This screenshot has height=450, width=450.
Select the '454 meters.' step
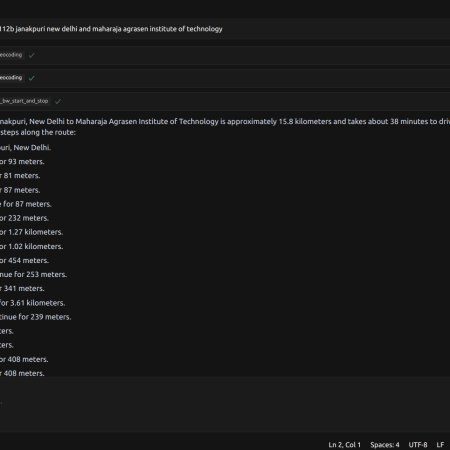coord(24,260)
